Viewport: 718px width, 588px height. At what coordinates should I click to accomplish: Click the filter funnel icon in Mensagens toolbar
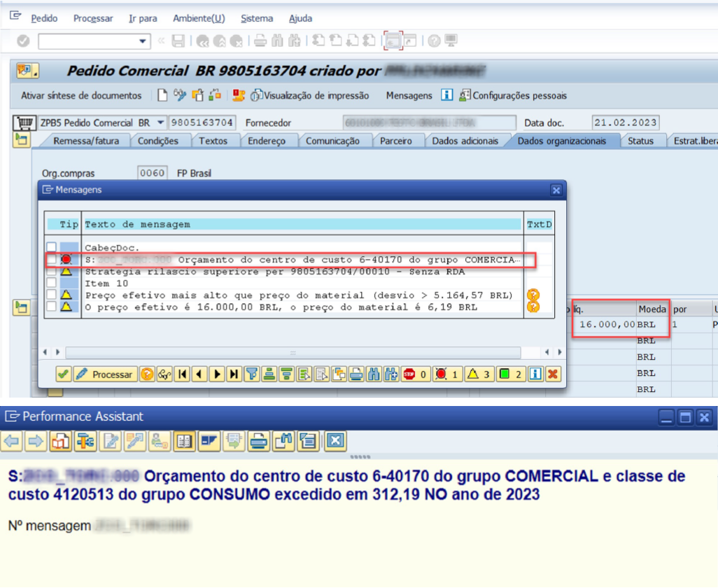[252, 374]
